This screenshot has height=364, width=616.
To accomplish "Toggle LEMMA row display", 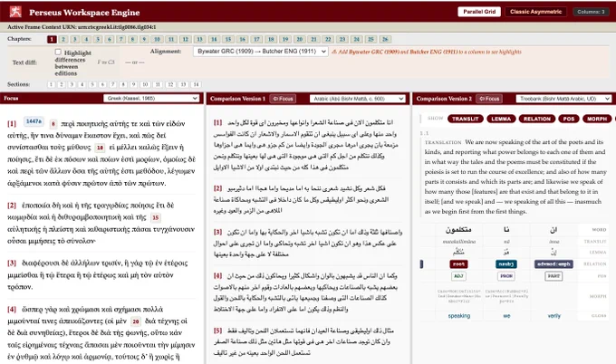I will click(x=501, y=119).
